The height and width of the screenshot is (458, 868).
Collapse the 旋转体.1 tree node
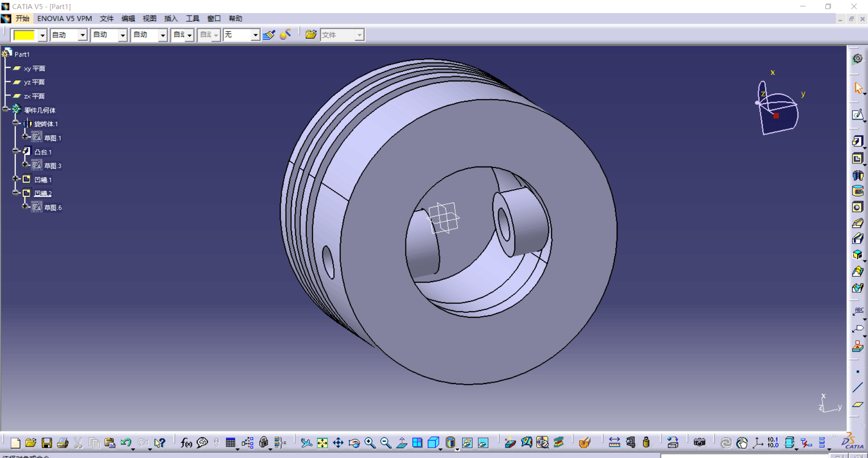click(x=16, y=123)
